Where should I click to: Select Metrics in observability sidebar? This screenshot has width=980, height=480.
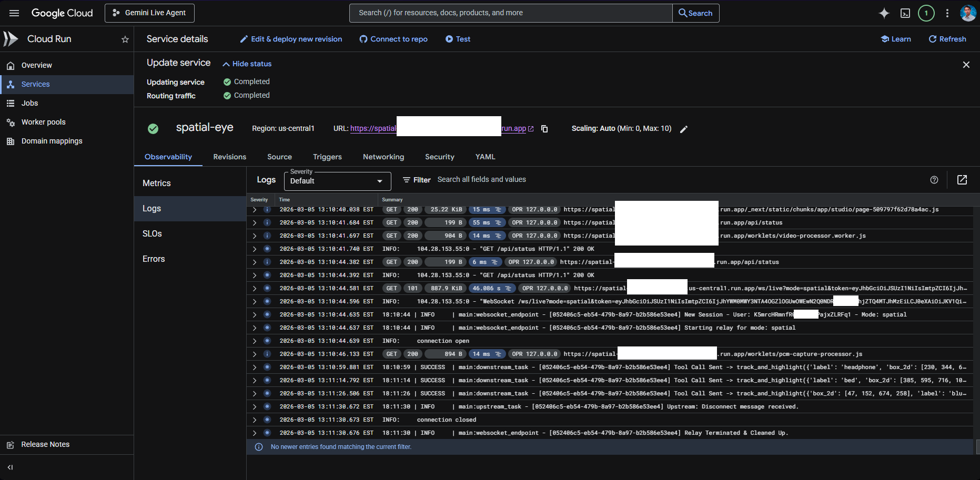click(x=190, y=183)
